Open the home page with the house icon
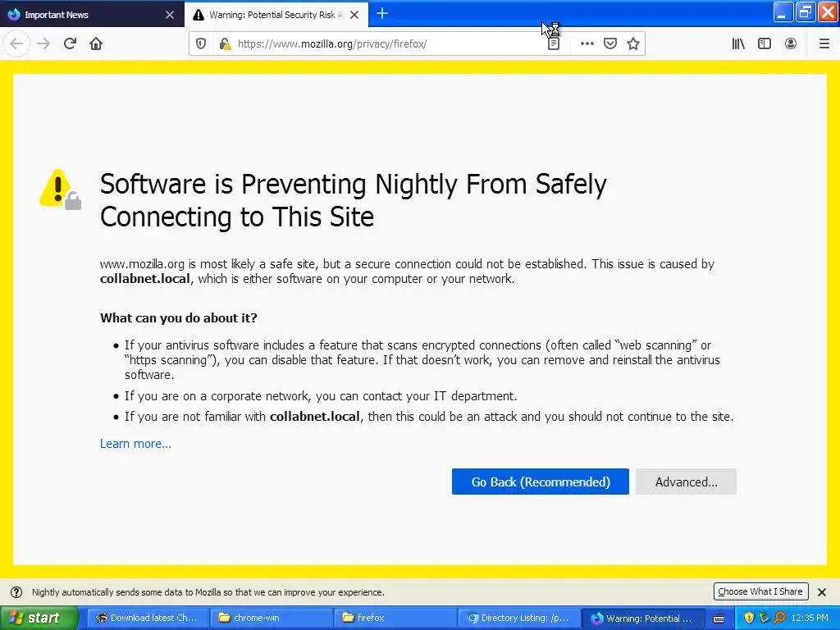Viewport: 840px width, 630px height. 96,44
